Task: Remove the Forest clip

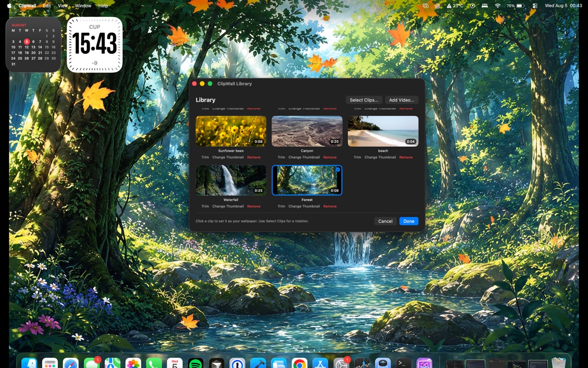Action: tap(330, 207)
